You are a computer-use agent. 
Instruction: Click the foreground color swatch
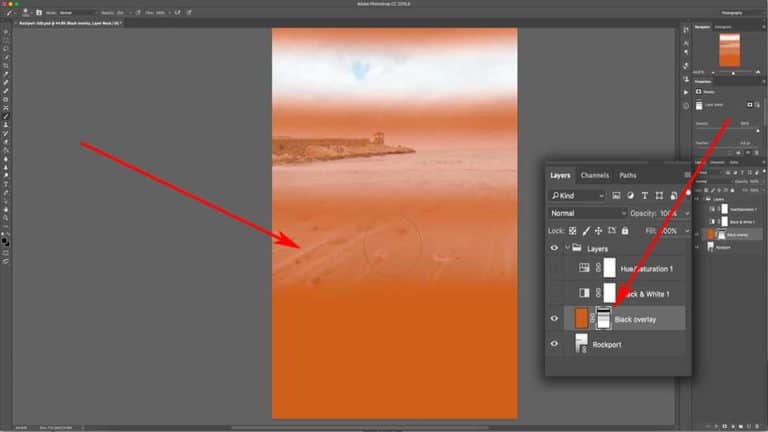[x=5, y=240]
